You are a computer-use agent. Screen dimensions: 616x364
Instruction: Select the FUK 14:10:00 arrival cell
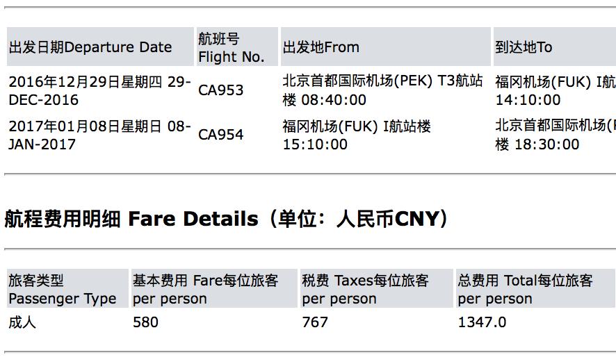[x=555, y=90]
